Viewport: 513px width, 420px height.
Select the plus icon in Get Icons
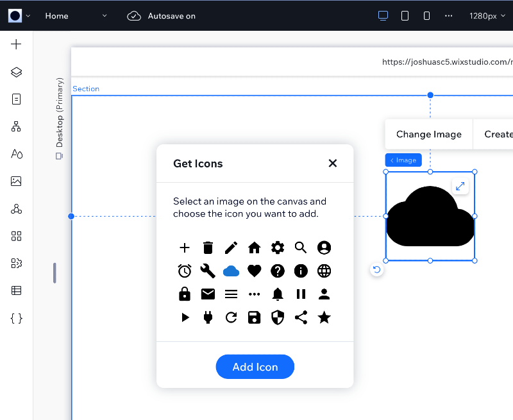tap(185, 248)
